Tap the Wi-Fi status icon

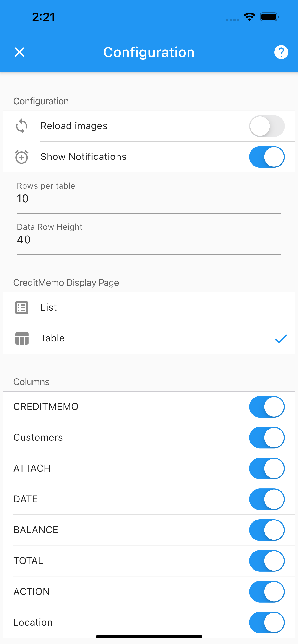(249, 17)
